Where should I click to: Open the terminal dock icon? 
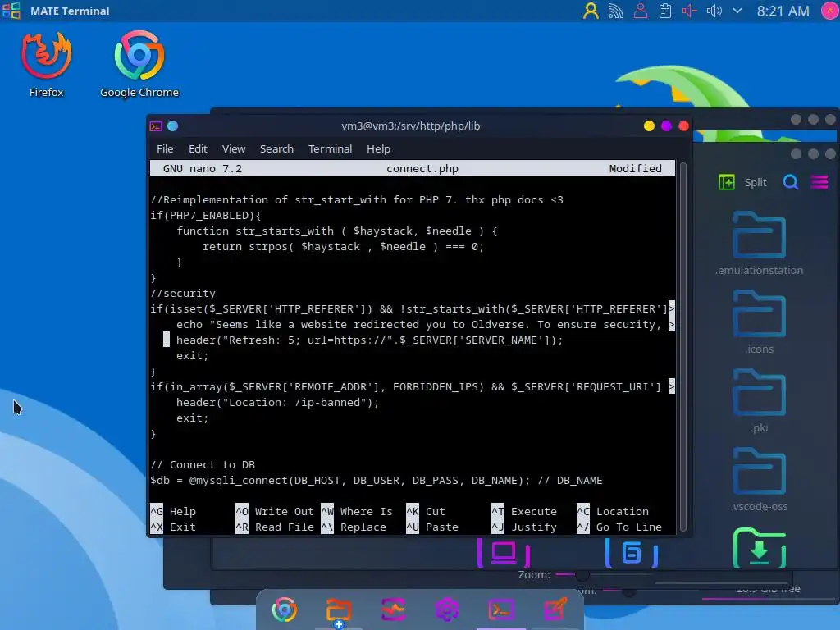point(501,609)
